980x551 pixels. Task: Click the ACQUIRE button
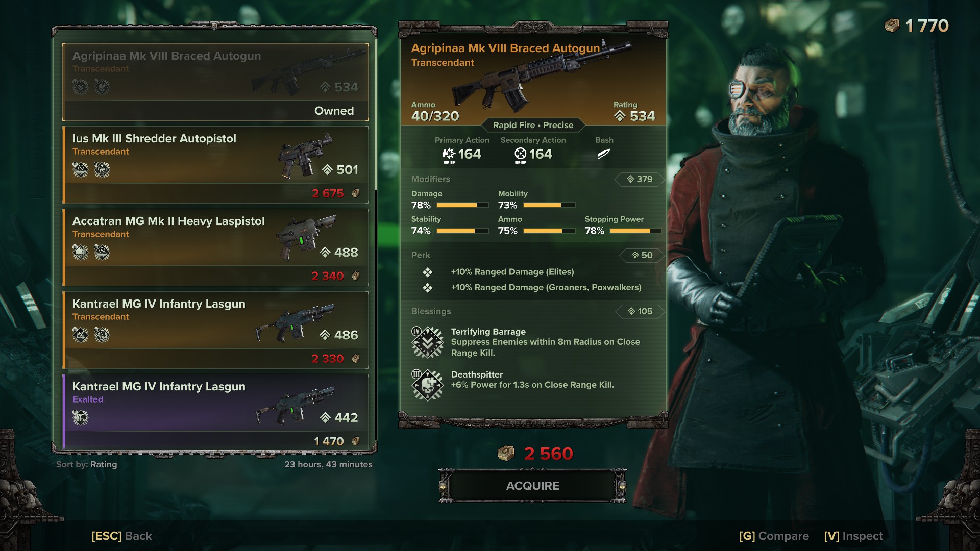[532, 486]
